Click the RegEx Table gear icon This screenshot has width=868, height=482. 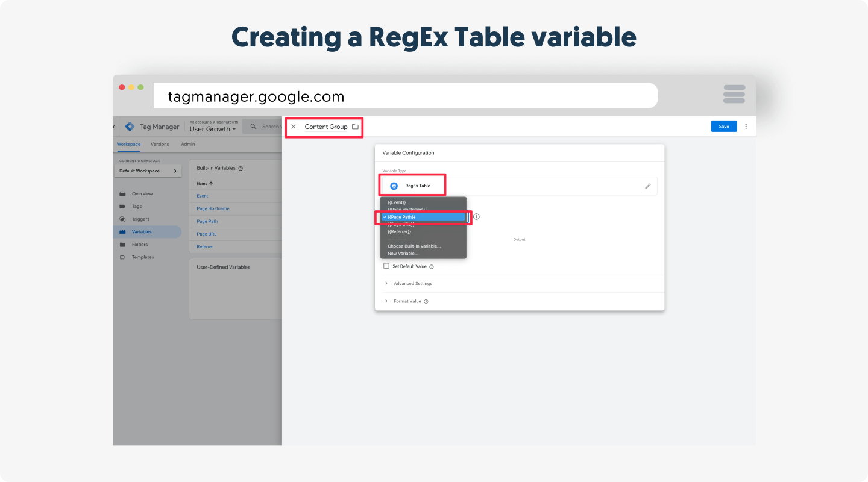394,186
